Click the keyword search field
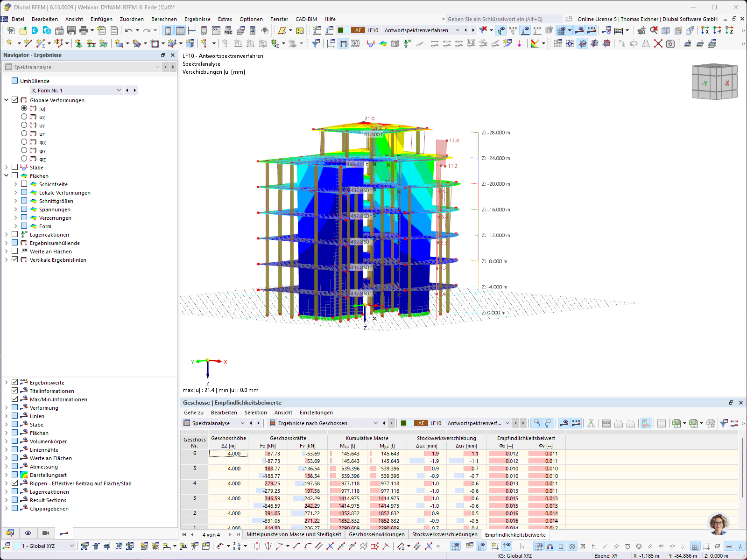This screenshot has height=560, width=747. (x=504, y=19)
